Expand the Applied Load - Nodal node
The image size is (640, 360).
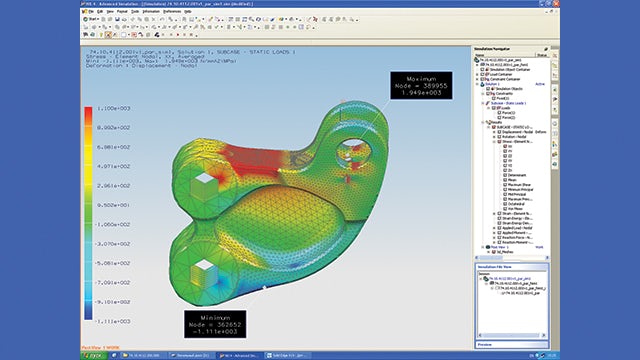pos(494,228)
